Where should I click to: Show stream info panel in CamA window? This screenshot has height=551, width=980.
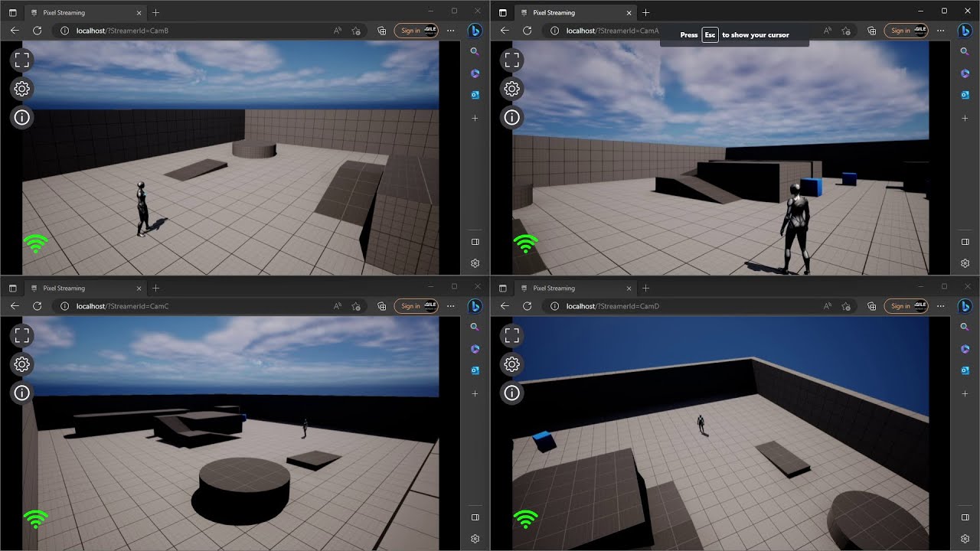512,118
